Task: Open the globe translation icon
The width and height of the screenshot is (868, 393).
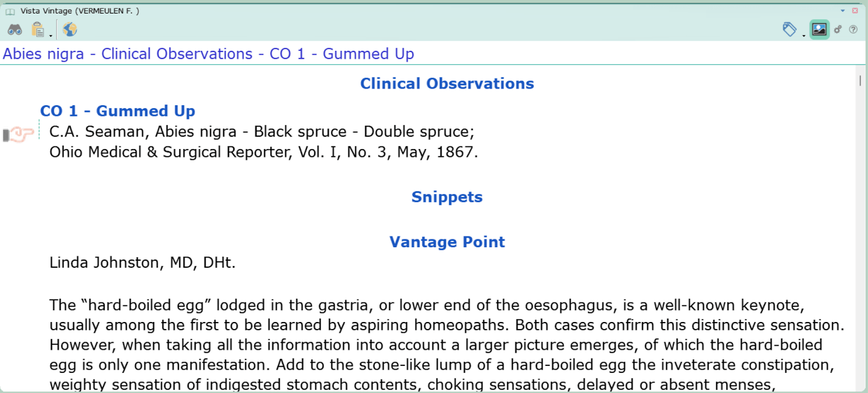Action: (x=69, y=29)
